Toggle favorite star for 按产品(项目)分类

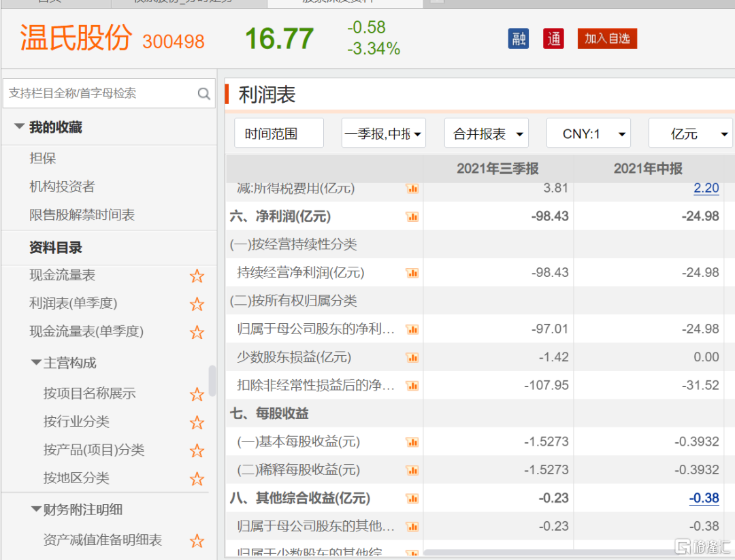click(x=197, y=451)
